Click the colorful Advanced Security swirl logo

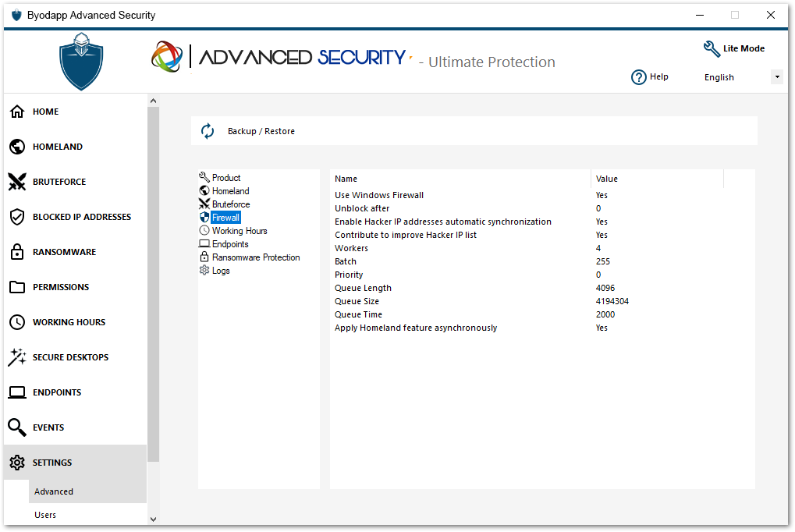pyautogui.click(x=167, y=57)
